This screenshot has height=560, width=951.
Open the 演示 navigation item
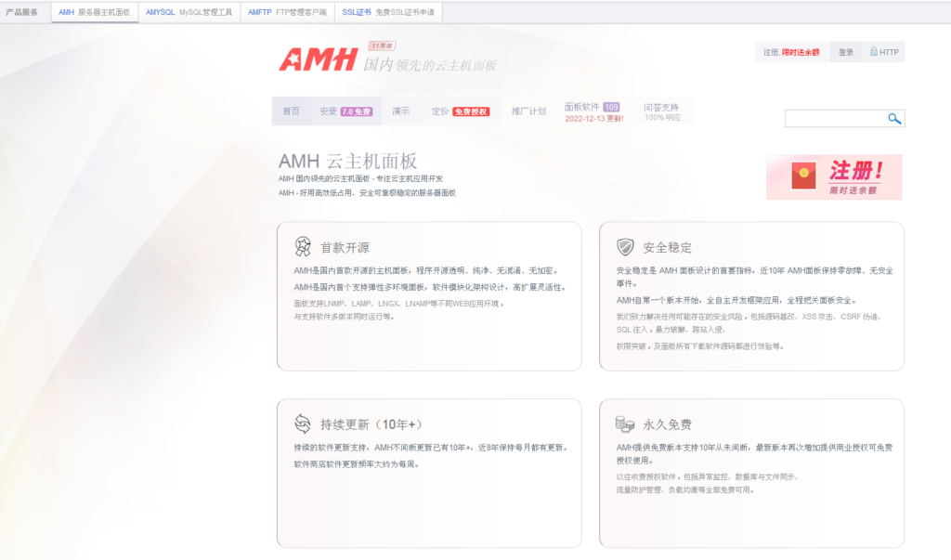(x=401, y=111)
